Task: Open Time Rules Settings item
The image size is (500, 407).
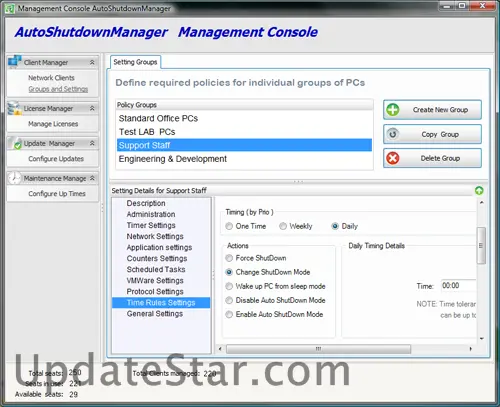Action: coord(161,303)
